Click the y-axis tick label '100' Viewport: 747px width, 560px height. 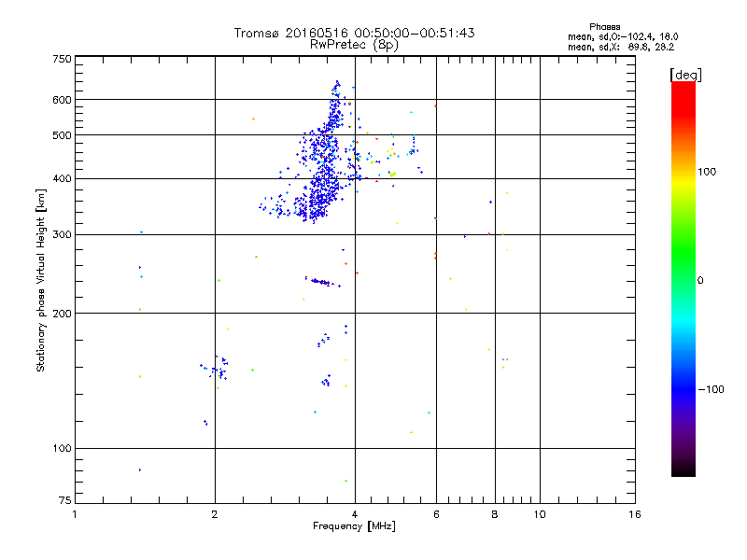[62, 449]
